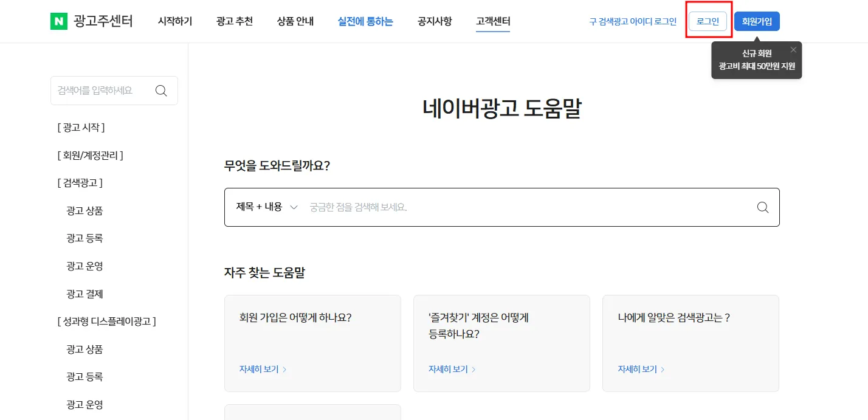Open the [ 광고 시작 ] category
The width and height of the screenshot is (868, 420).
click(x=81, y=128)
